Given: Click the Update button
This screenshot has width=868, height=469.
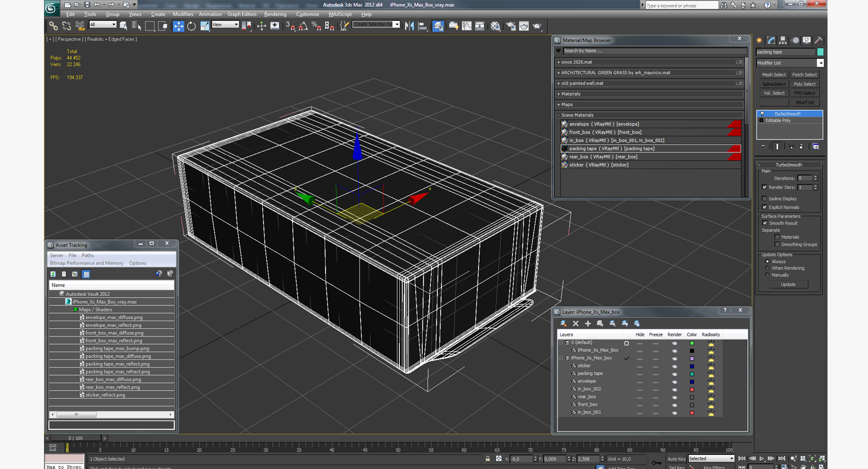Looking at the screenshot, I should pos(788,284).
